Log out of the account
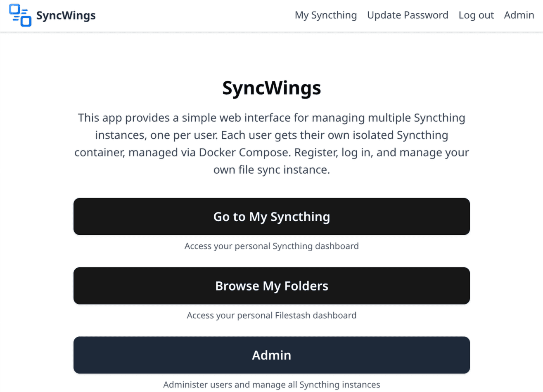 (476, 15)
